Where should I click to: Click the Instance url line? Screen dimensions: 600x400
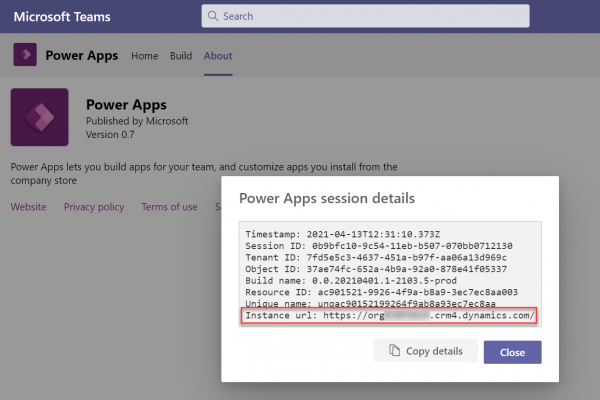click(x=389, y=316)
